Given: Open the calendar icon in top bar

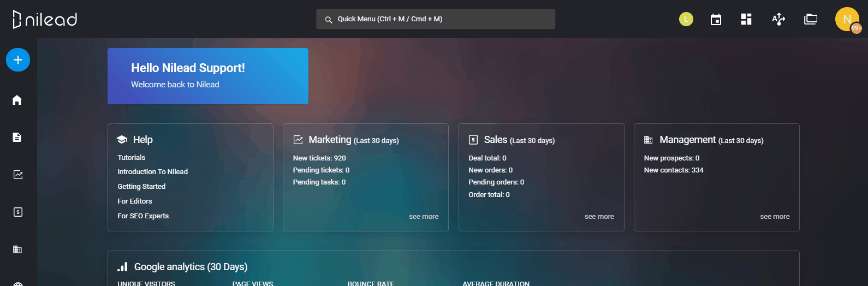Looking at the screenshot, I should [716, 20].
